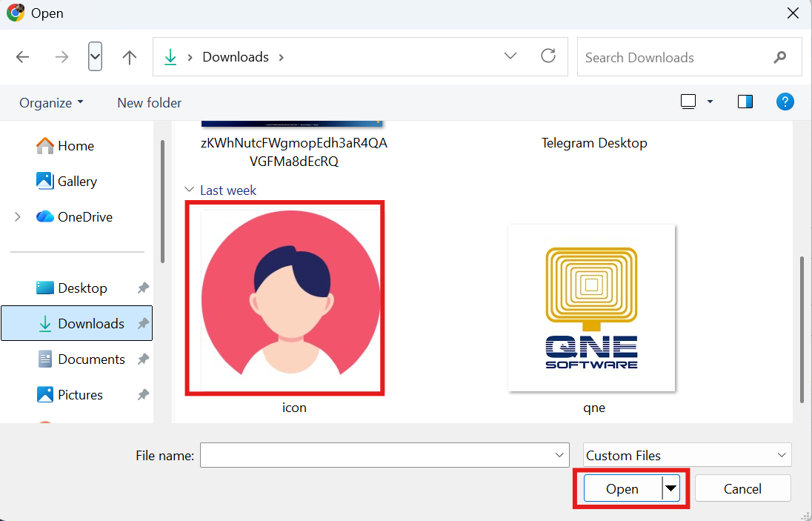
Task: Click pin icon beside Documents
Action: click(143, 359)
